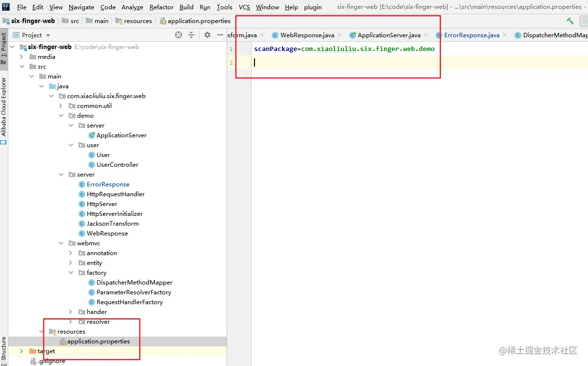Collapse the webmvc package
This screenshot has width=588, height=366.
pyautogui.click(x=61, y=243)
